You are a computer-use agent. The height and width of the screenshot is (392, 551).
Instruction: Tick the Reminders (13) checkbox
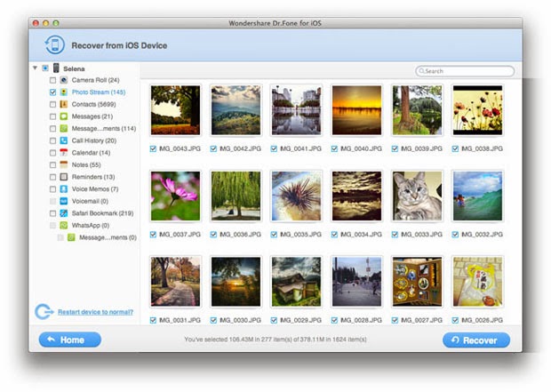pos(52,177)
